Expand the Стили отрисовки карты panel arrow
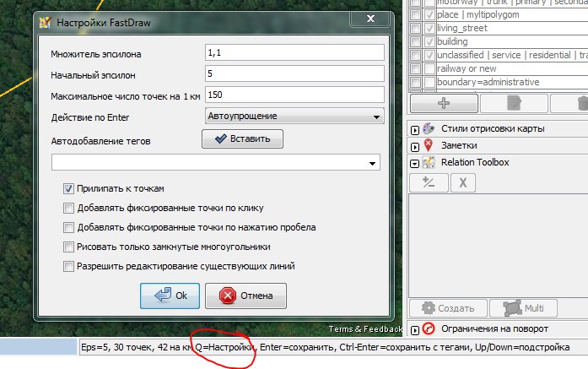 [415, 130]
